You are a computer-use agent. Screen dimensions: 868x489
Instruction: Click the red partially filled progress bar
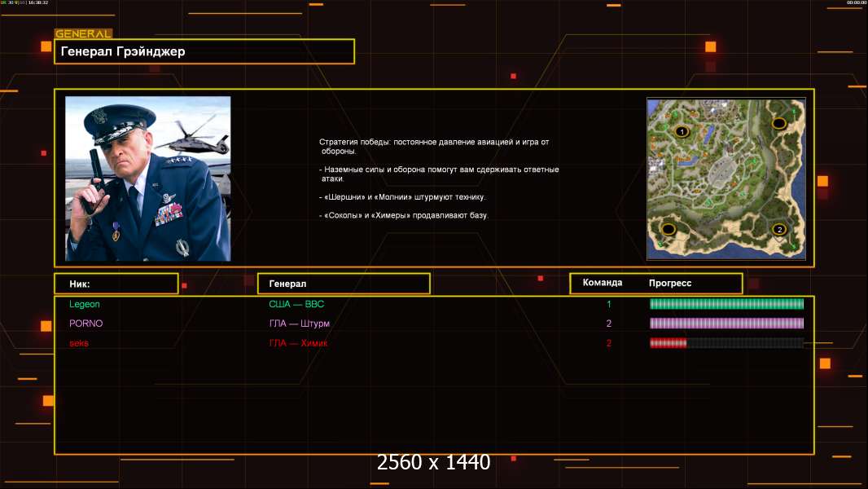point(726,343)
